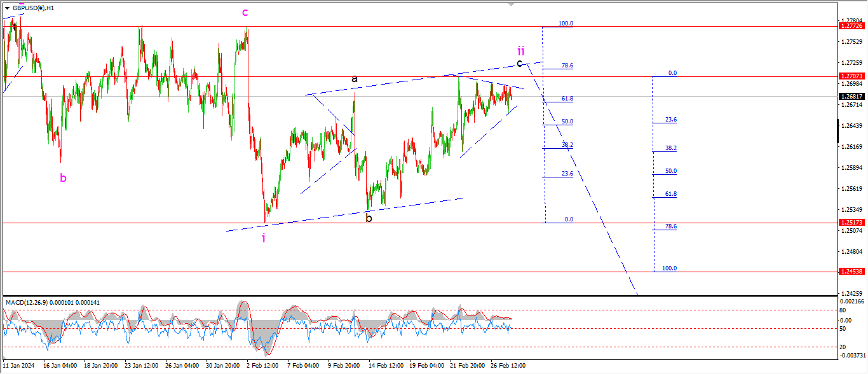Select the pink wave 'i' label

click(x=264, y=238)
